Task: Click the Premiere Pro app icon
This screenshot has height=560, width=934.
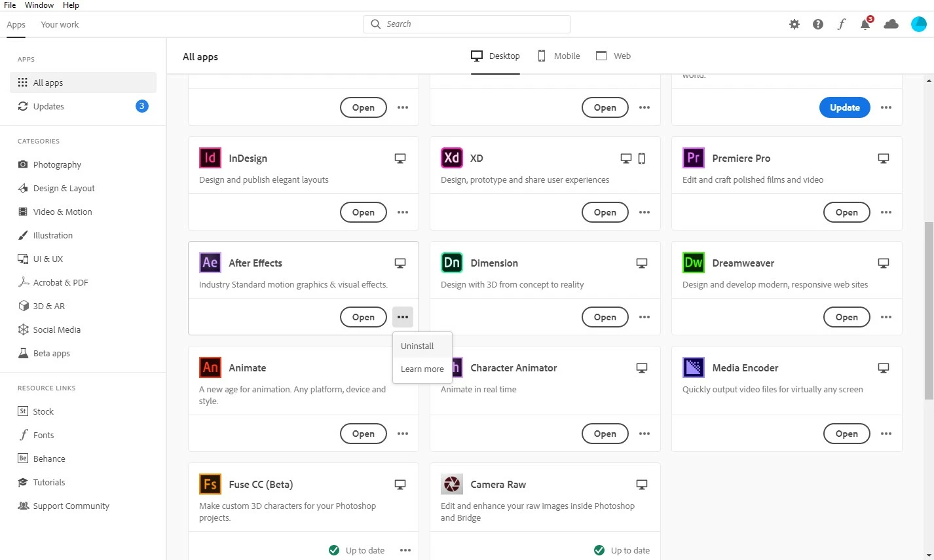Action: [x=693, y=158]
